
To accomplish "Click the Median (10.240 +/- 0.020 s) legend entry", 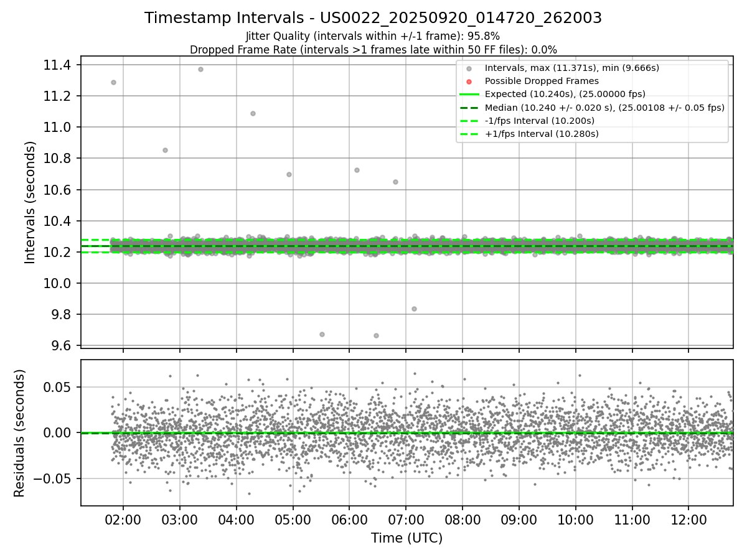I will click(604, 108).
